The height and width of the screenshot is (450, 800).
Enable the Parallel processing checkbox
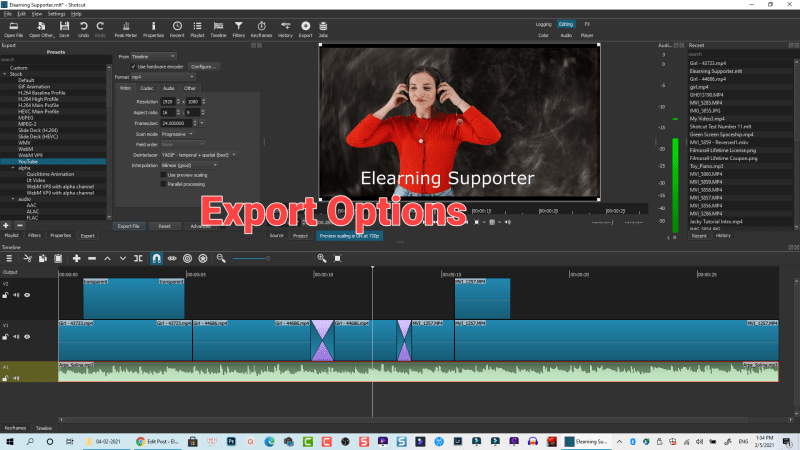coord(164,183)
